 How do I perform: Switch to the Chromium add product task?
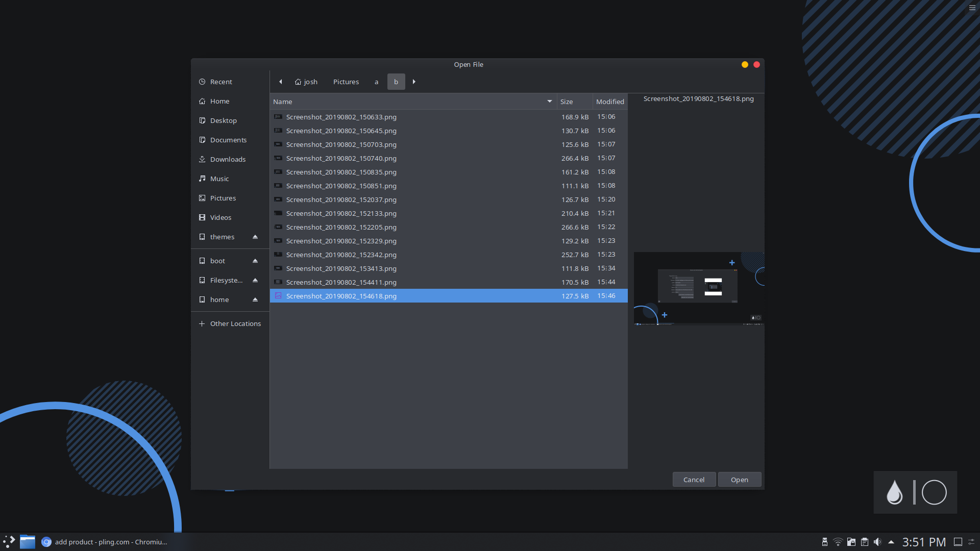pos(104,542)
